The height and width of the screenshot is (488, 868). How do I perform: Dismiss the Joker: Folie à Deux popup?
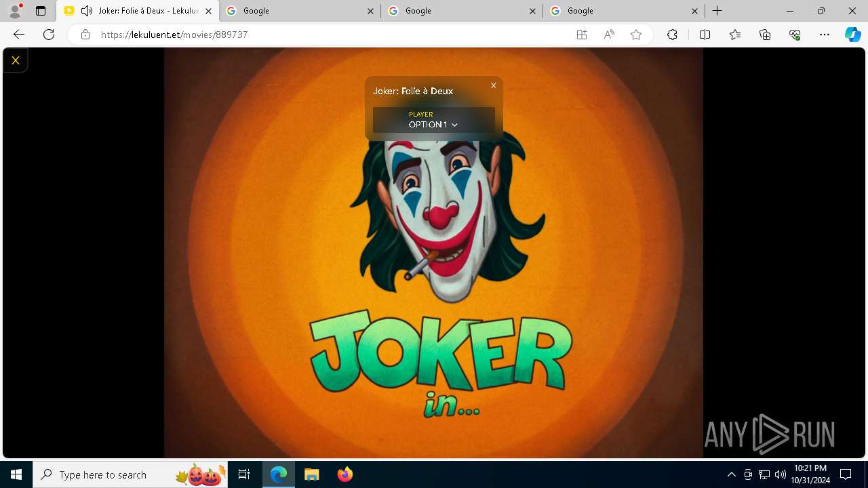pyautogui.click(x=494, y=85)
